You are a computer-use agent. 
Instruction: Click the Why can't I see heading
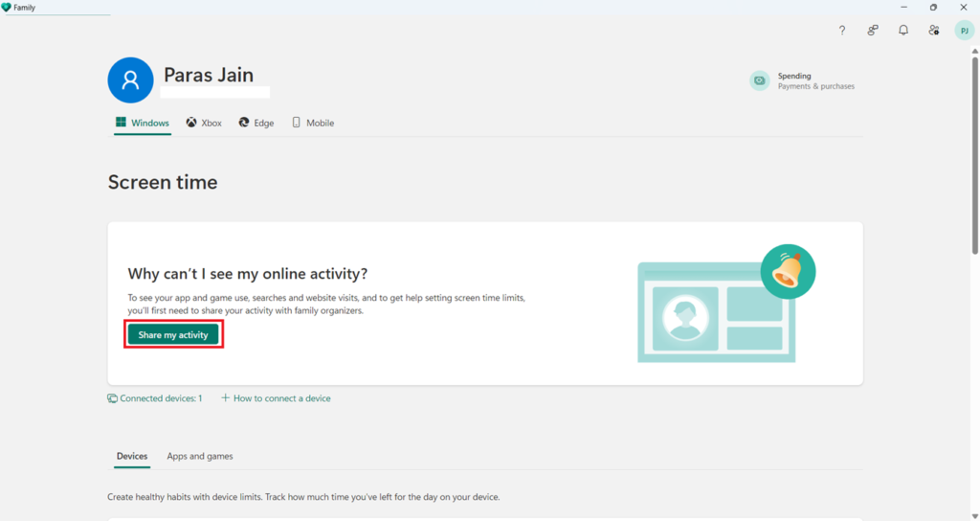248,274
